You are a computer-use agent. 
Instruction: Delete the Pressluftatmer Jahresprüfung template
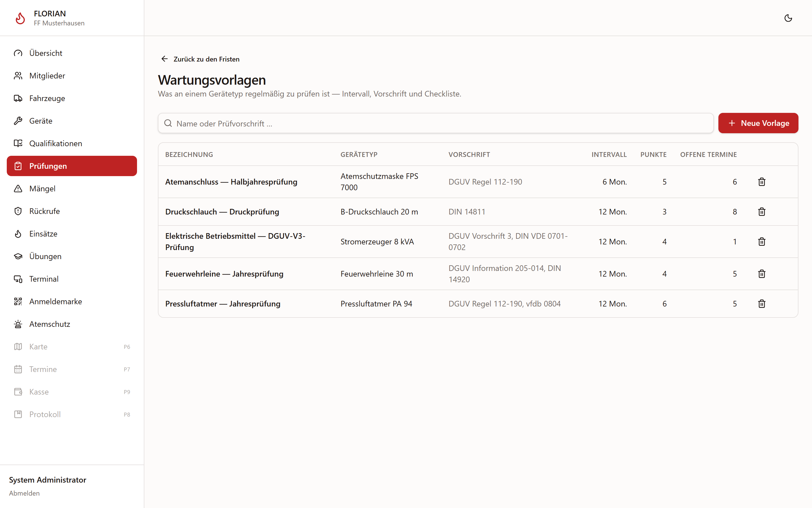pos(762,304)
